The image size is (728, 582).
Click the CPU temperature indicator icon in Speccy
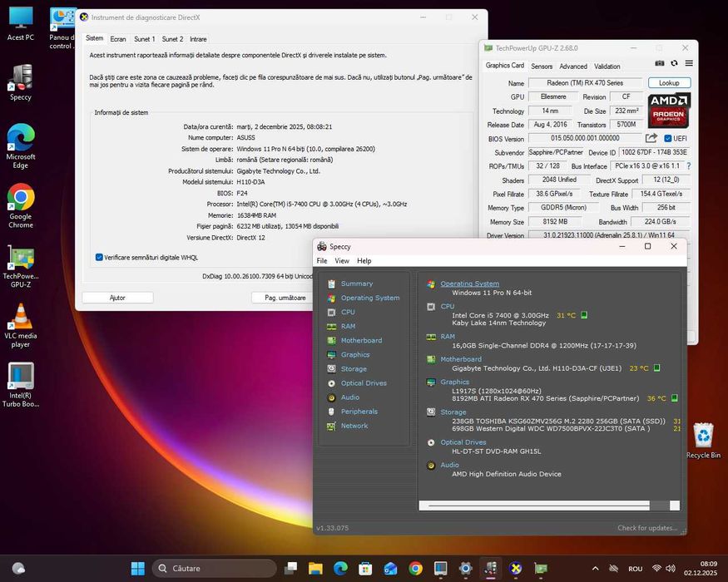click(x=584, y=315)
